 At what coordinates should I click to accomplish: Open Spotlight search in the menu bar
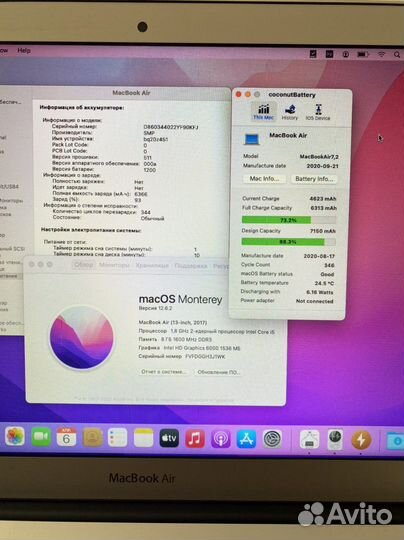(397, 54)
